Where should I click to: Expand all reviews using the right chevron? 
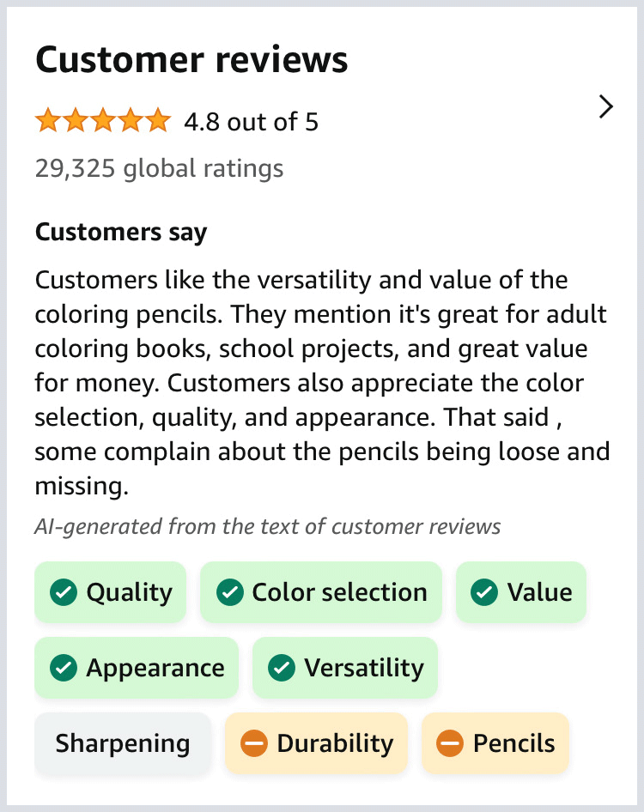click(x=606, y=106)
